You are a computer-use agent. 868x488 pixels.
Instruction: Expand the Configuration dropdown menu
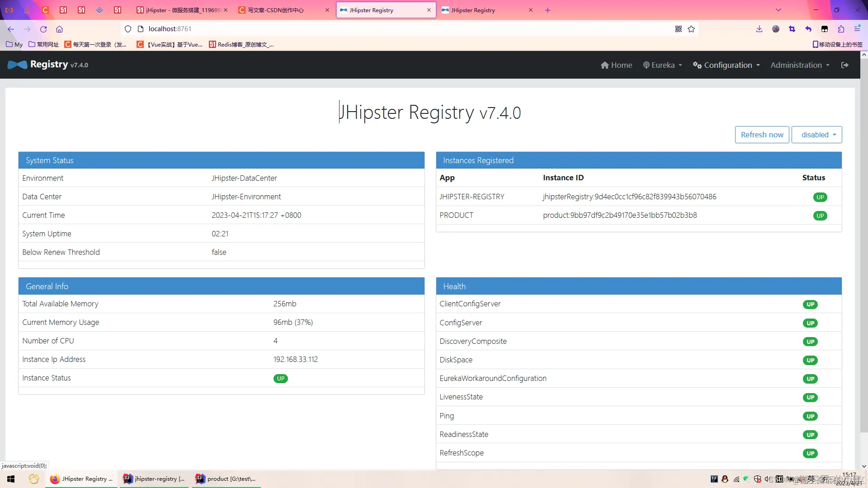[726, 65]
